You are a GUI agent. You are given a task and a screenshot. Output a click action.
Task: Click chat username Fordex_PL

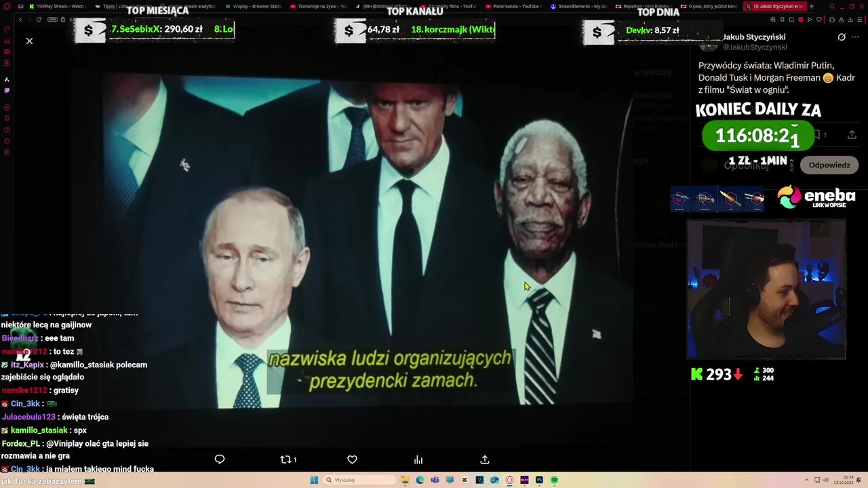point(21,444)
